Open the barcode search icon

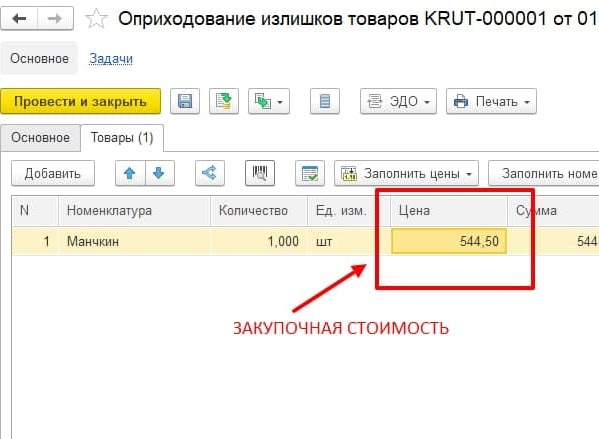[260, 173]
